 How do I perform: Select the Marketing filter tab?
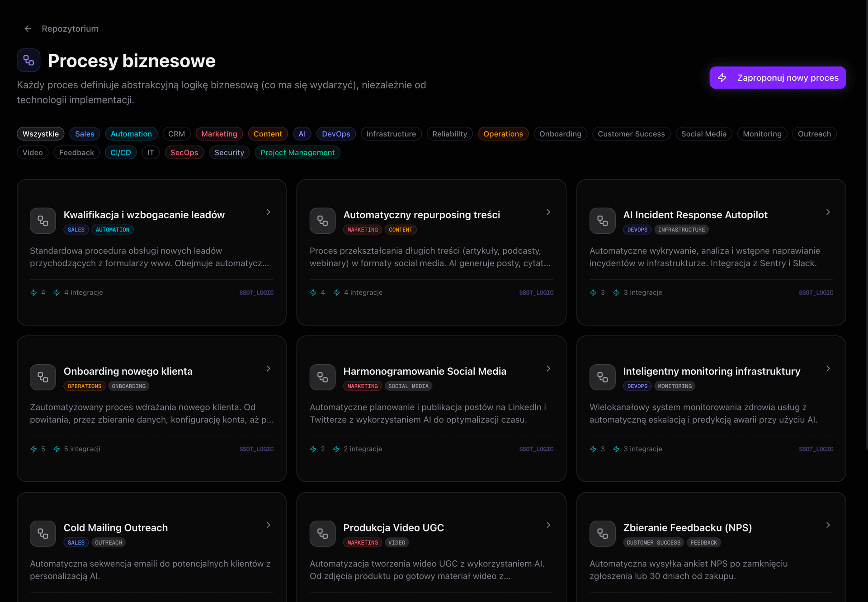[x=219, y=134]
